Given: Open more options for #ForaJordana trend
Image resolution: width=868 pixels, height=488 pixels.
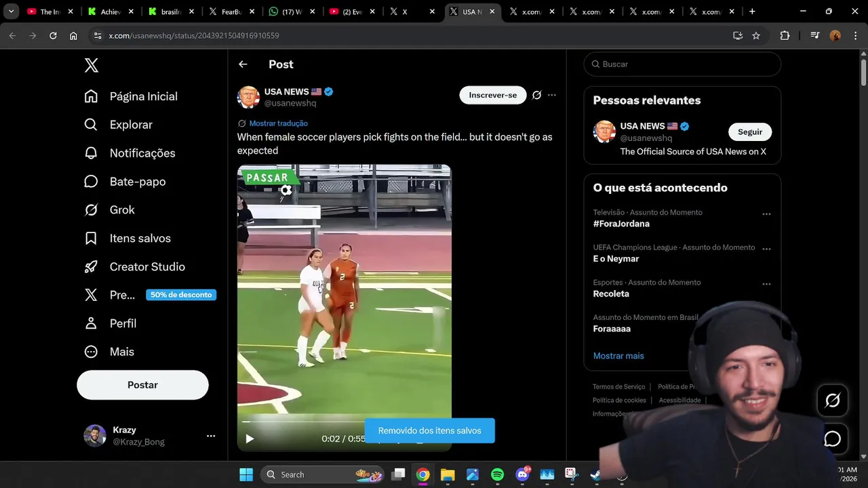Looking at the screenshot, I should coord(766,214).
